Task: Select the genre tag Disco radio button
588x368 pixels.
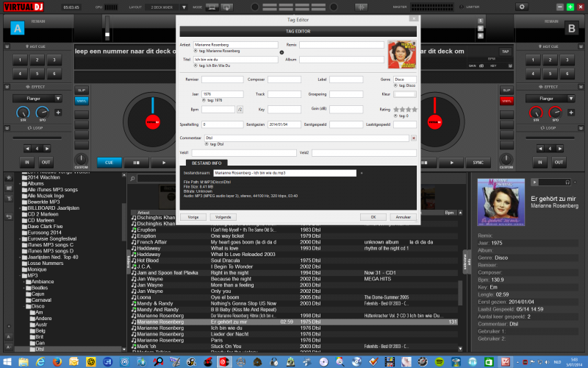Action: (395, 85)
